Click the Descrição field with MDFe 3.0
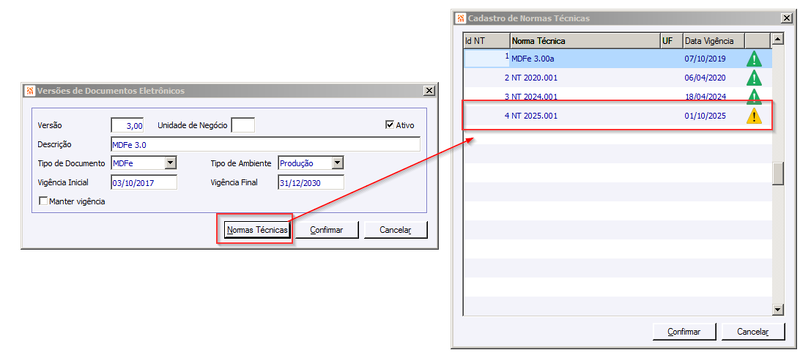Viewport: 800px width, 361px height. click(x=265, y=144)
